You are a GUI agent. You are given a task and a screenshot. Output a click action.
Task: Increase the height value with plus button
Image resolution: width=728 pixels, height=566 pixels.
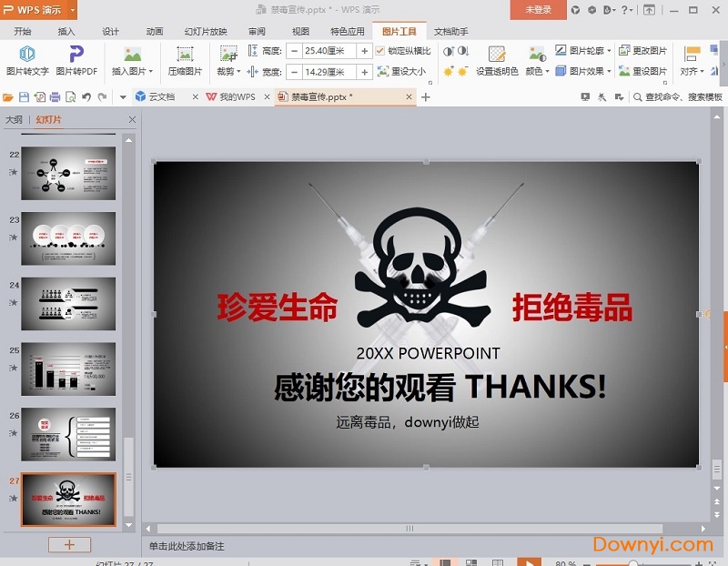point(364,51)
